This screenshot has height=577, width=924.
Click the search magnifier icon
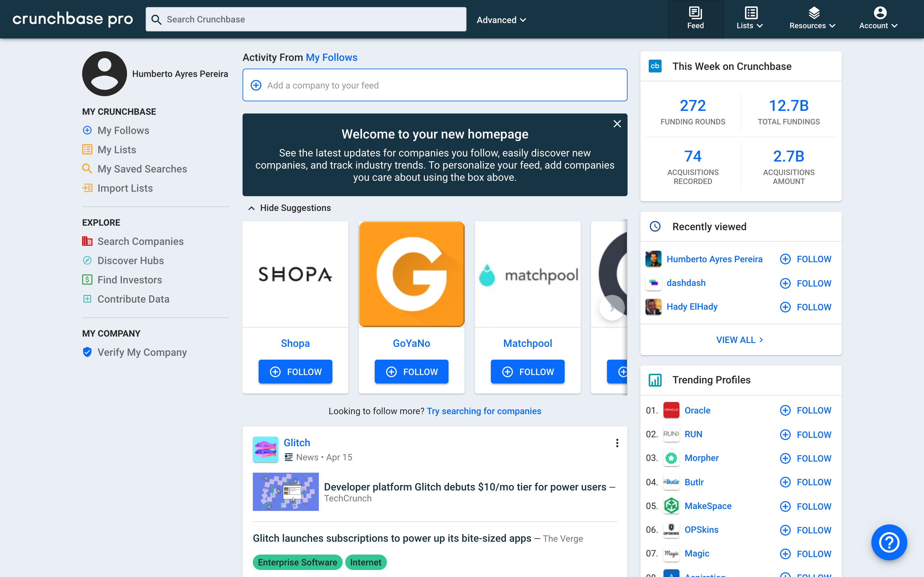156,20
